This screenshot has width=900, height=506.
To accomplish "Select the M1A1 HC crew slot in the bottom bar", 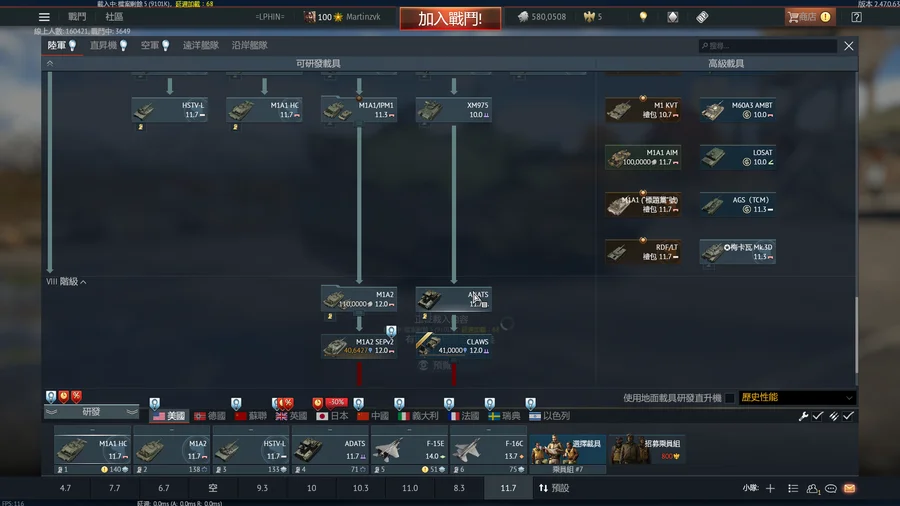I will 92,450.
